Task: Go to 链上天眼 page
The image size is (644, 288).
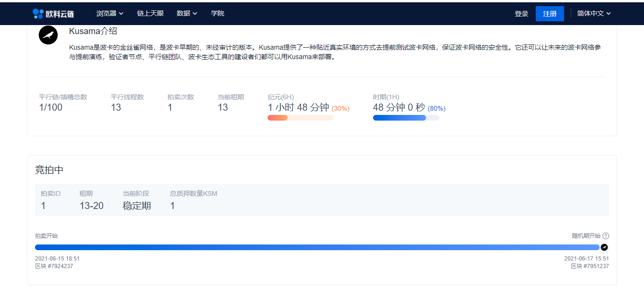Action: tap(150, 14)
